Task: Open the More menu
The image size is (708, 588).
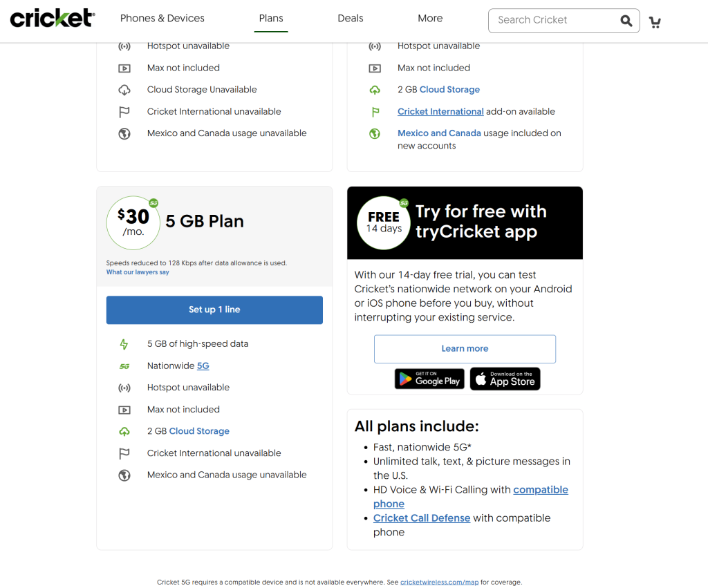Action: pyautogui.click(x=430, y=19)
